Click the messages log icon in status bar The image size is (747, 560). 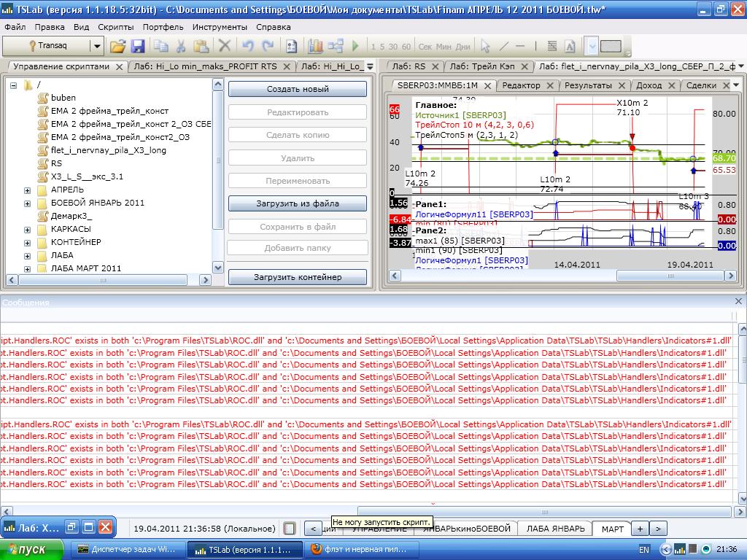(290, 529)
